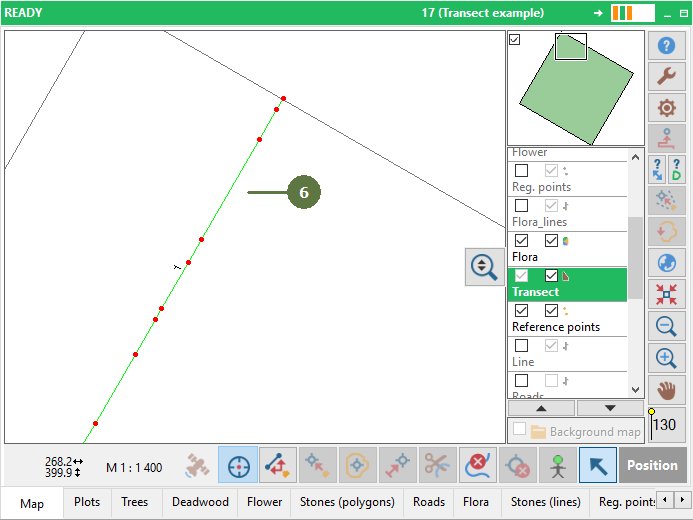Move layer down with the triangle button
693x520 pixels.
(610, 408)
